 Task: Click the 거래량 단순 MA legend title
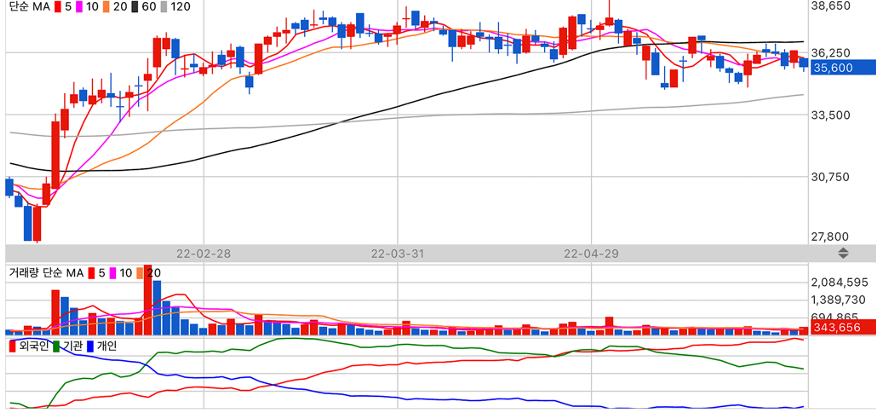[x=46, y=273]
